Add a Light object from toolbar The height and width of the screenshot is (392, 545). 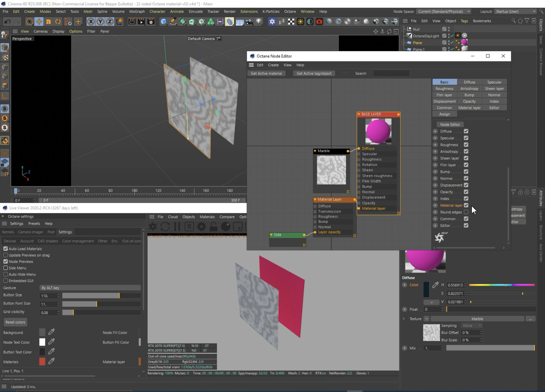coord(259,22)
